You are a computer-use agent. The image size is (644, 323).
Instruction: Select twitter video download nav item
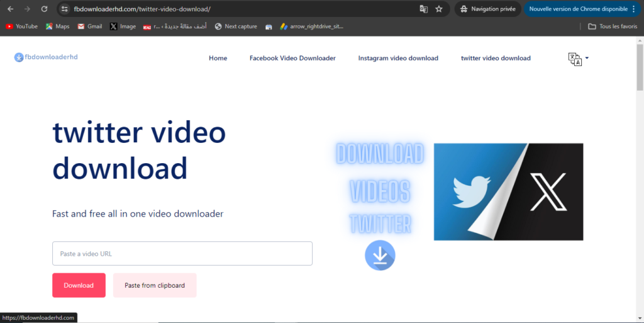pyautogui.click(x=496, y=58)
